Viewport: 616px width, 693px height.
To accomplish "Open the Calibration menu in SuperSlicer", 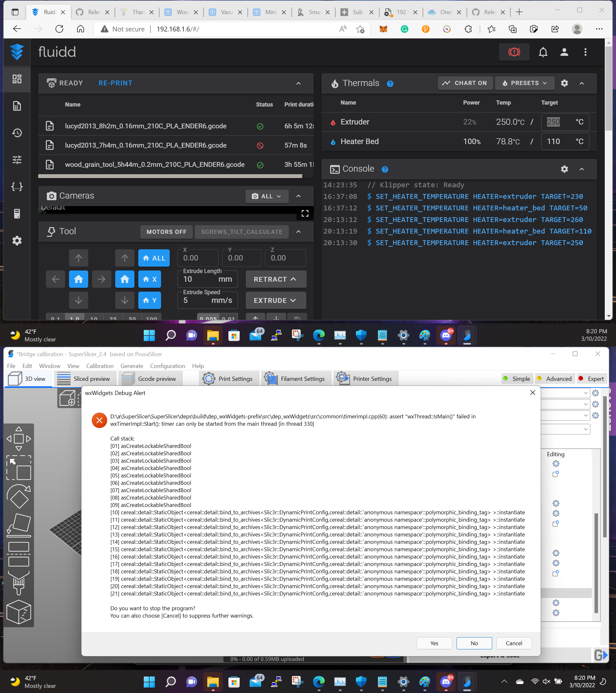I will click(99, 366).
